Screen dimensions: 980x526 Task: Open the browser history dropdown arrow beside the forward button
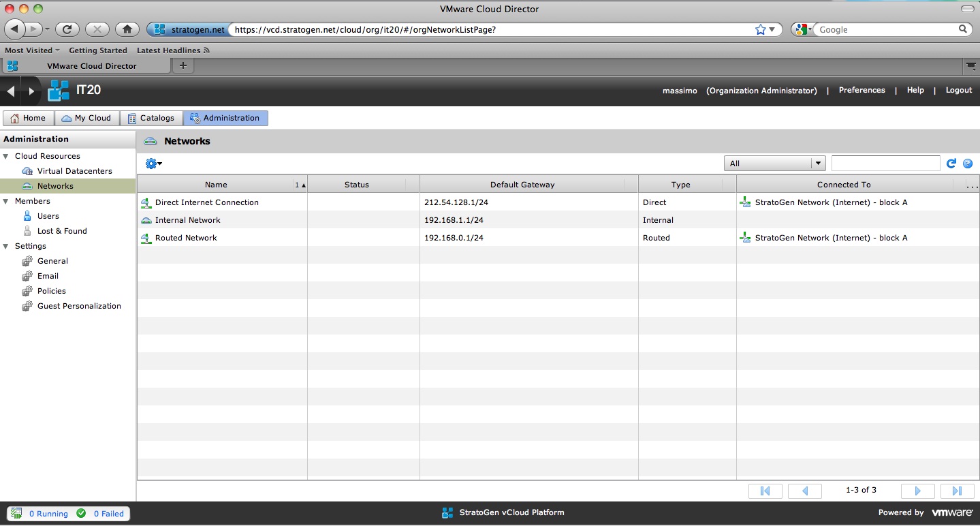point(47,29)
